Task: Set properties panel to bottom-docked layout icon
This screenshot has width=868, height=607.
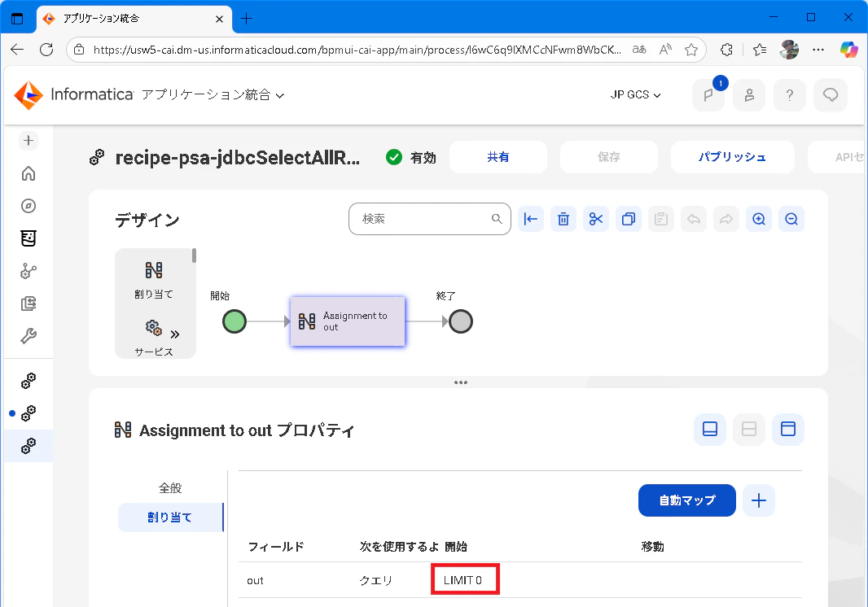Action: click(x=710, y=429)
